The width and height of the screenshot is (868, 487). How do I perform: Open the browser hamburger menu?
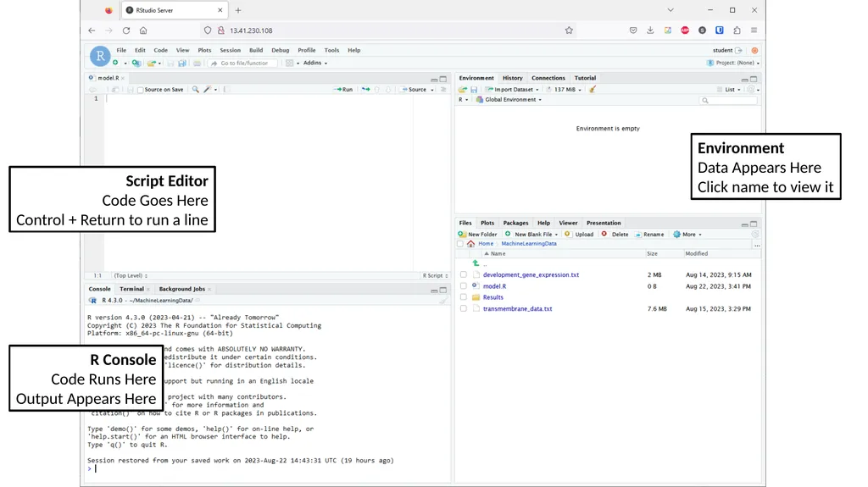coord(754,30)
